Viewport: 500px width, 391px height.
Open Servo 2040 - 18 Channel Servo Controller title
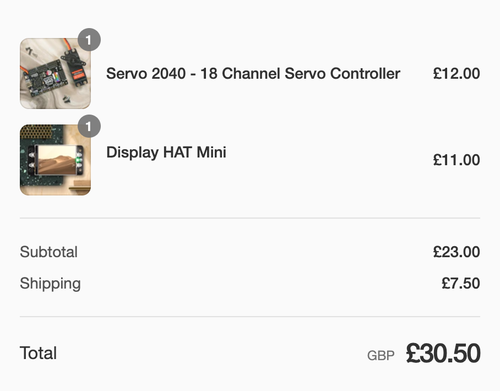click(x=253, y=73)
